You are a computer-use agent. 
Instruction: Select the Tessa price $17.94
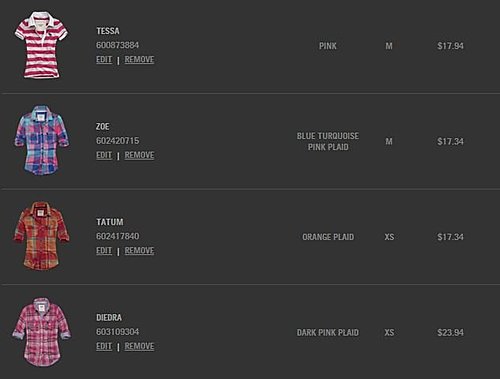450,46
